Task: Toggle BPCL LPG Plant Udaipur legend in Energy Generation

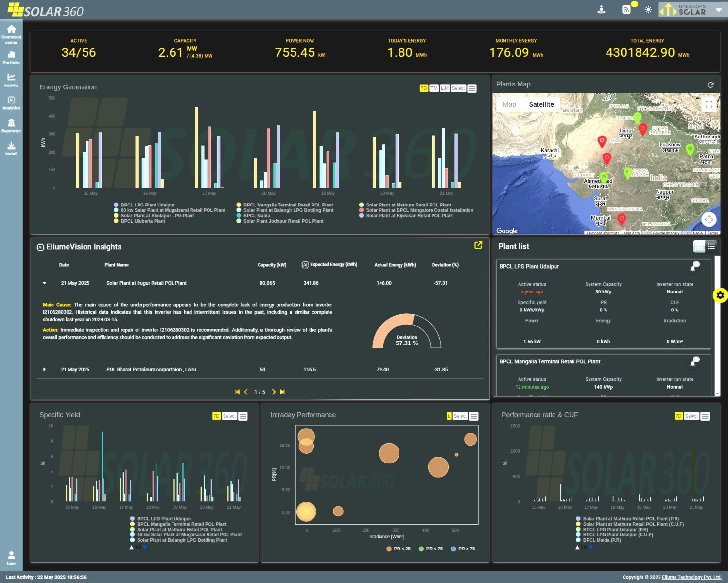Action: 144,205
